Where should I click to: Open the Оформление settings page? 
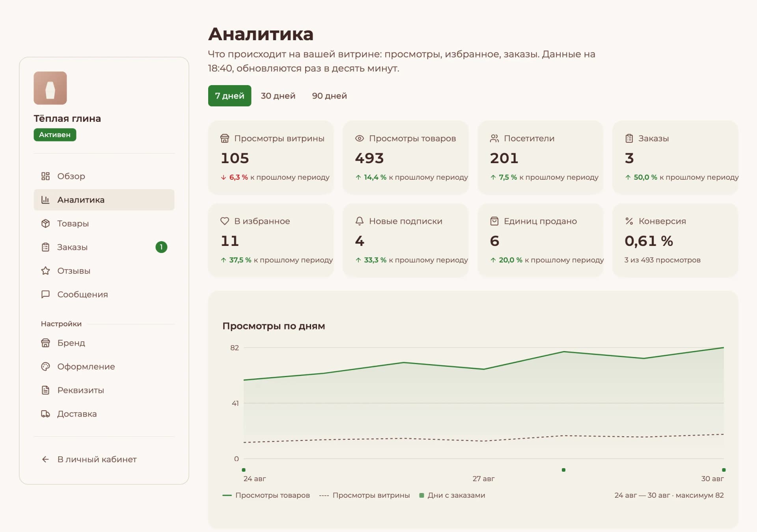point(104,366)
